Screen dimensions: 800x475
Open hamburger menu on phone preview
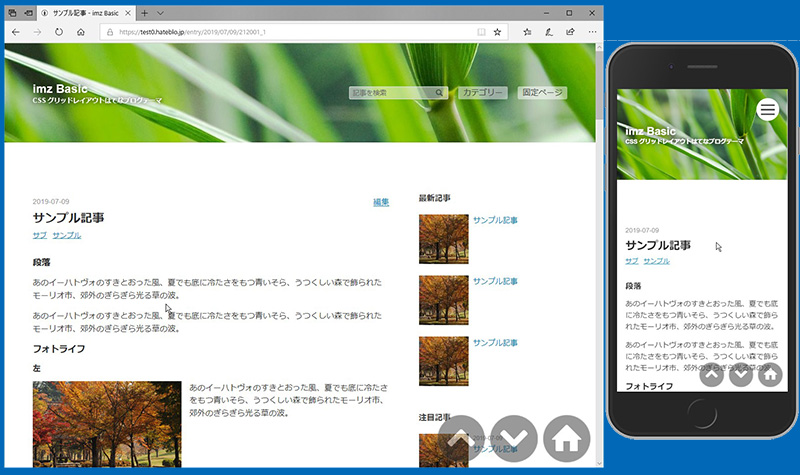(767, 109)
